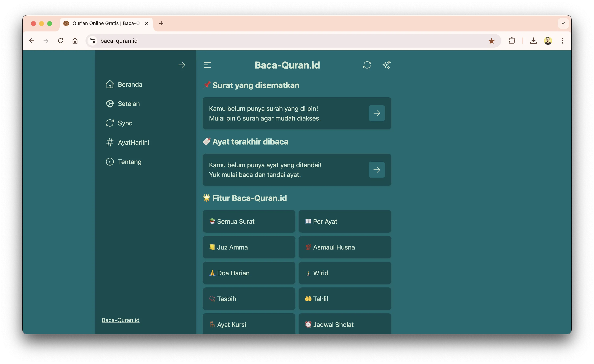Open the browser extensions puzzle icon
This screenshot has width=594, height=364.
[x=512, y=41]
